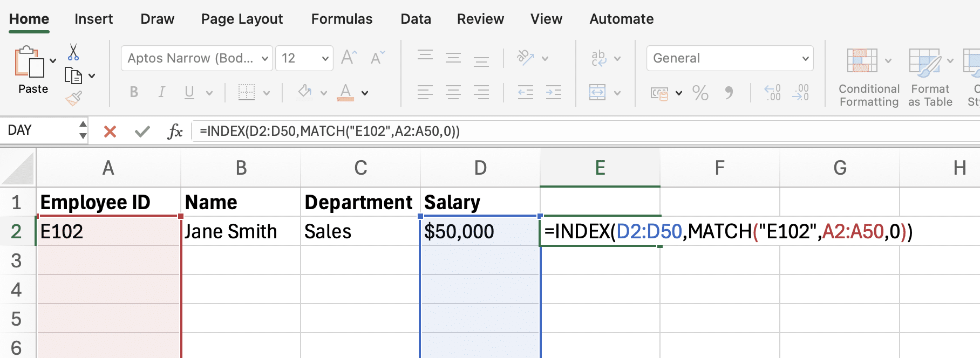Increase indent
This screenshot has width=980, height=358.
pos(554,92)
